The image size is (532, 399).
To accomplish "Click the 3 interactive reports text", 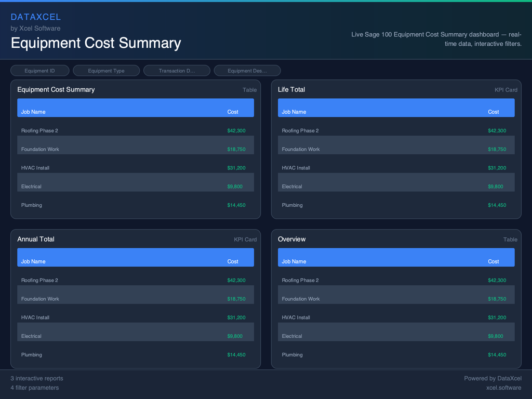I will click(x=36, y=378).
